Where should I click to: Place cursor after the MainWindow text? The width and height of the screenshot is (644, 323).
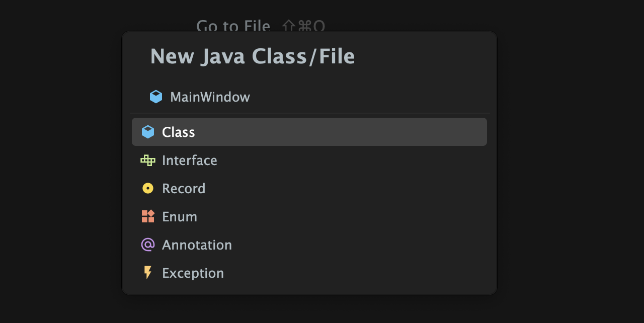(252, 97)
